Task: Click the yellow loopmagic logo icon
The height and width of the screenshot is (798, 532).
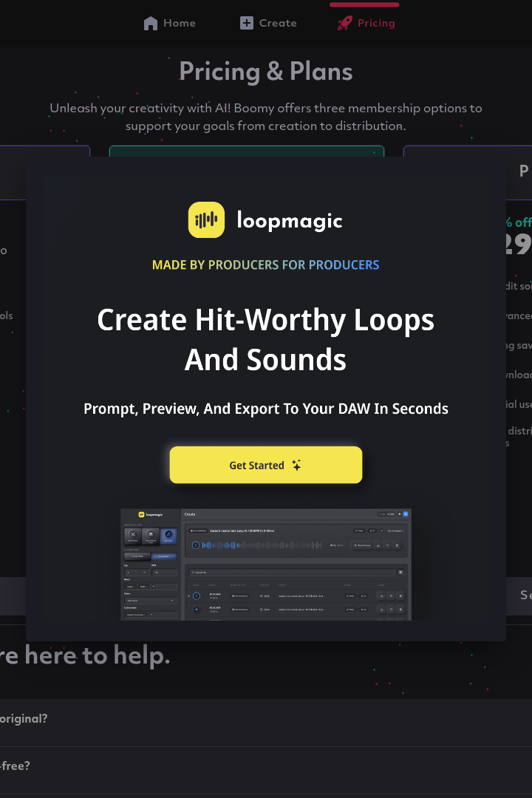Action: coord(206,220)
